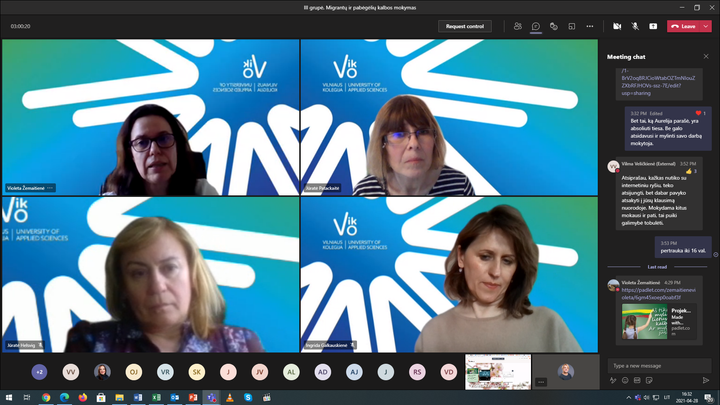Click the Request control button
This screenshot has width=720, height=405.
(466, 26)
